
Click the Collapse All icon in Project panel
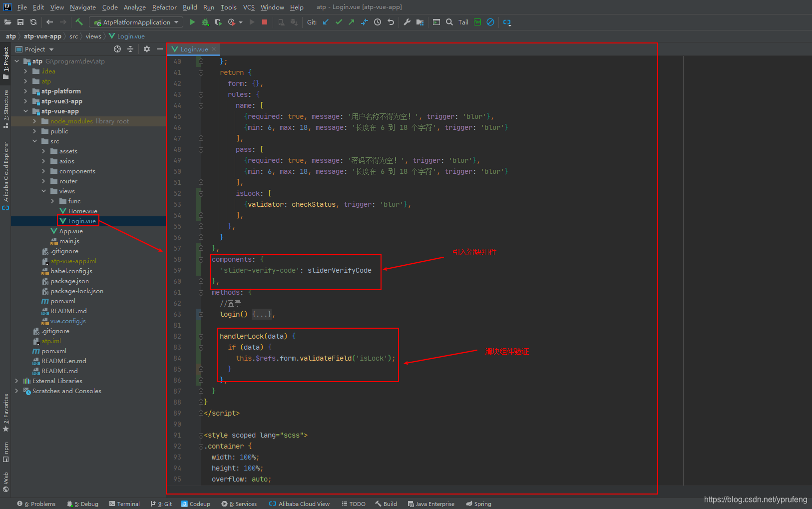coord(130,49)
